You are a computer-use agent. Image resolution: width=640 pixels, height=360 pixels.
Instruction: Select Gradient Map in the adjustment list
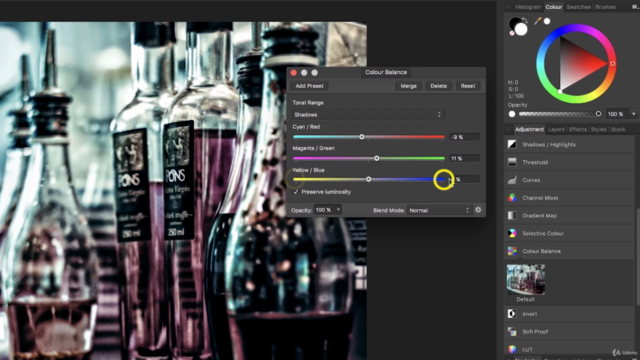(x=569, y=216)
